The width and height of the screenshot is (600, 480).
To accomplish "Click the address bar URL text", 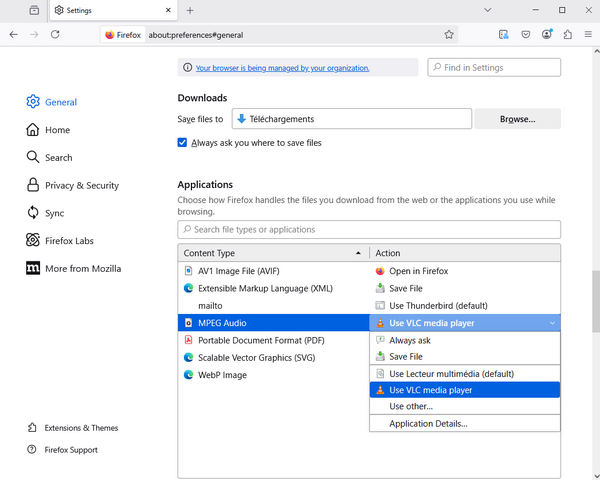I will pos(196,35).
